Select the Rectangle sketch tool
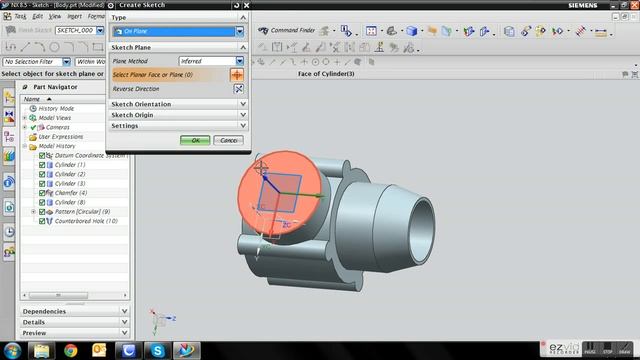The height and width of the screenshot is (360, 640). [x=98, y=47]
